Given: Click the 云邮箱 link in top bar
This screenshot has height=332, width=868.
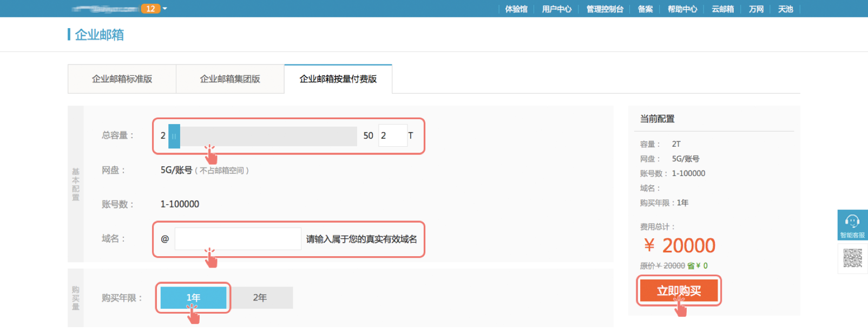Looking at the screenshot, I should [x=722, y=9].
